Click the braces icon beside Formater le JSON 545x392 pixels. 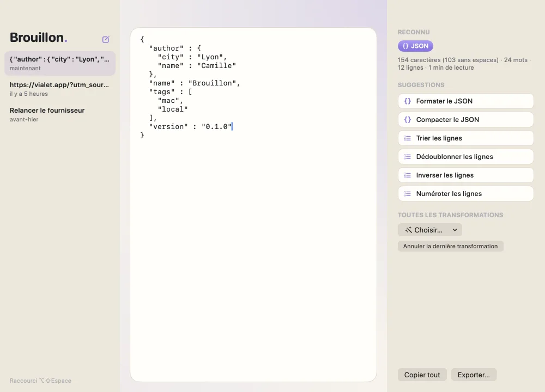[407, 101]
